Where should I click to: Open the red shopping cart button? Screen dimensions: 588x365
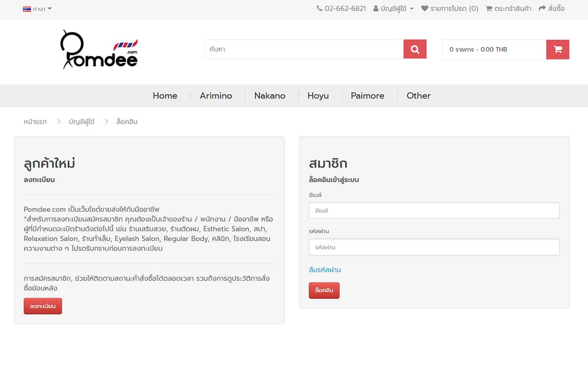click(x=558, y=49)
